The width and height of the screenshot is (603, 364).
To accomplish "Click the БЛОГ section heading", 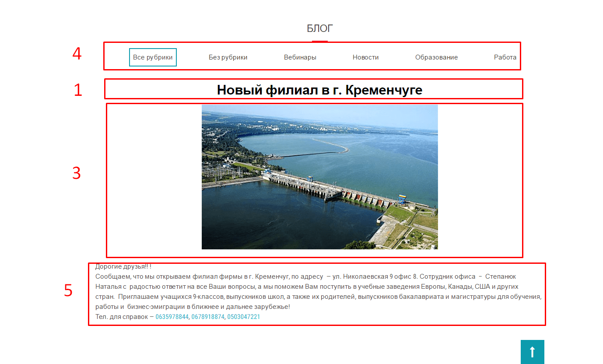I will click(x=320, y=29).
